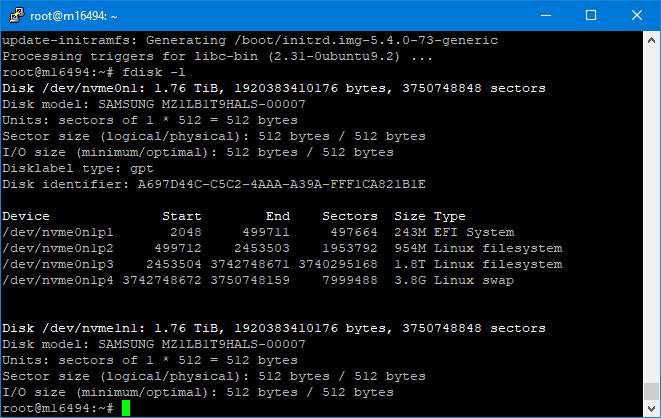Click the 'fdisk -l' command text
The width and height of the screenshot is (661, 418).
click(154, 72)
